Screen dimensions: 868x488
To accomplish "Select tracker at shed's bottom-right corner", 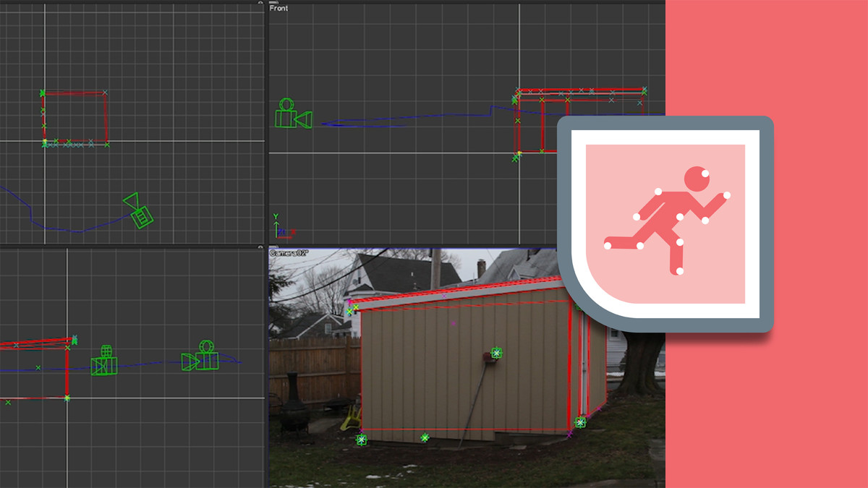I will 580,422.
